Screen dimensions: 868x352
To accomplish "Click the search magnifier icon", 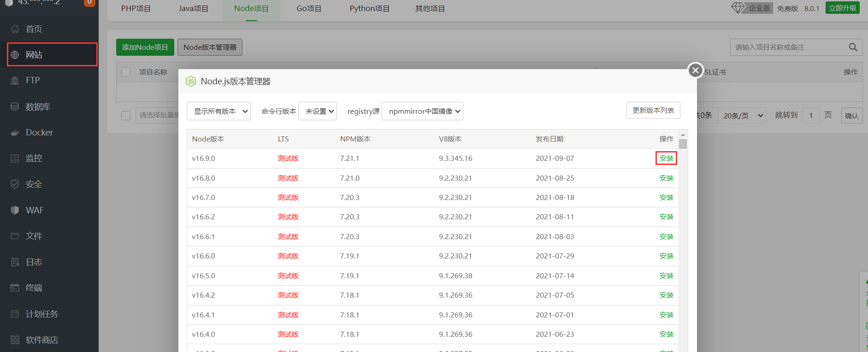I will tap(853, 47).
